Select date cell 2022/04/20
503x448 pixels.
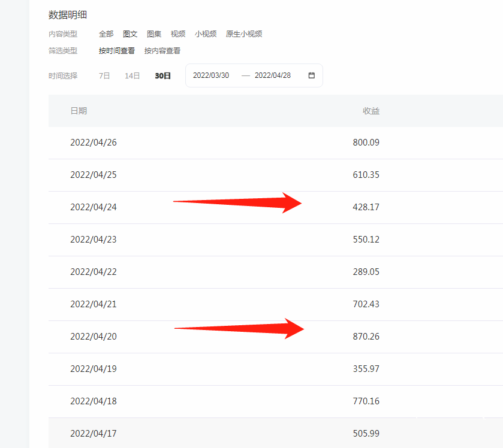(x=94, y=337)
